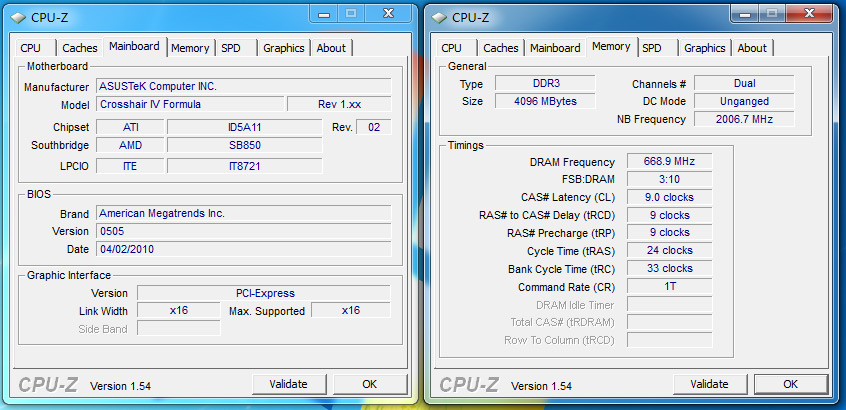The width and height of the screenshot is (846, 410).
Task: Click DRAM Frequency 668.9 MHz field
Action: 670,161
